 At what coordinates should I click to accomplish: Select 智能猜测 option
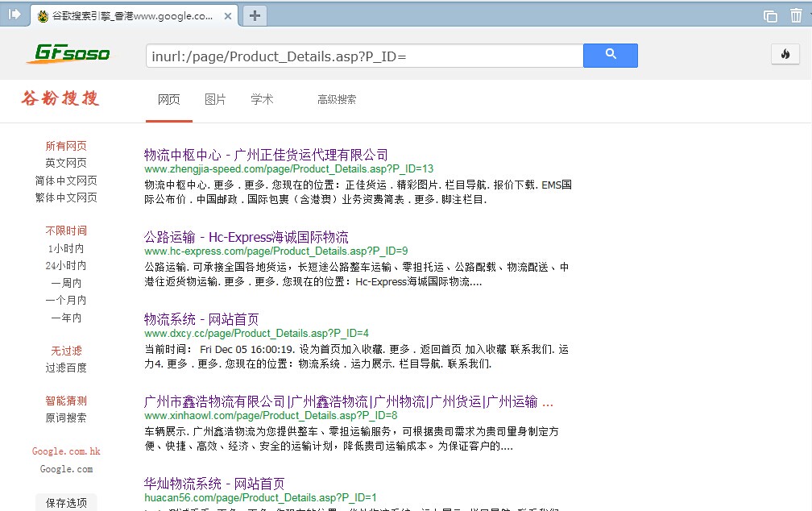tap(66, 401)
